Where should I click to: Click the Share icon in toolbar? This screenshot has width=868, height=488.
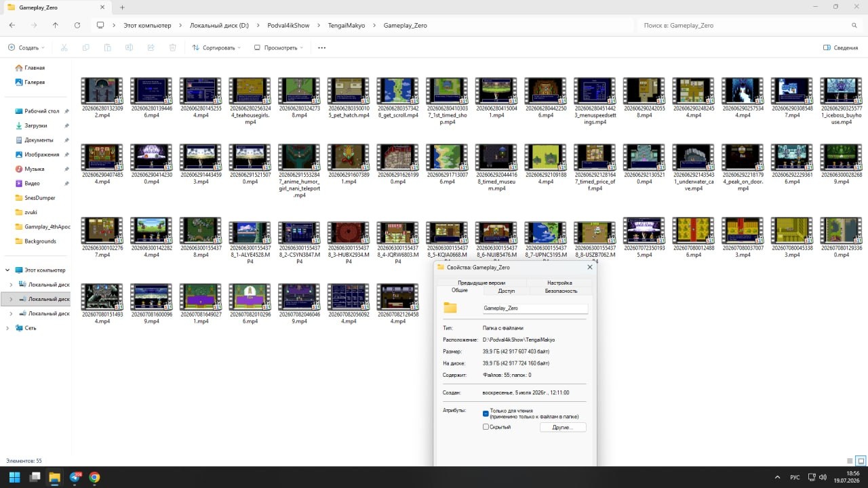151,48
